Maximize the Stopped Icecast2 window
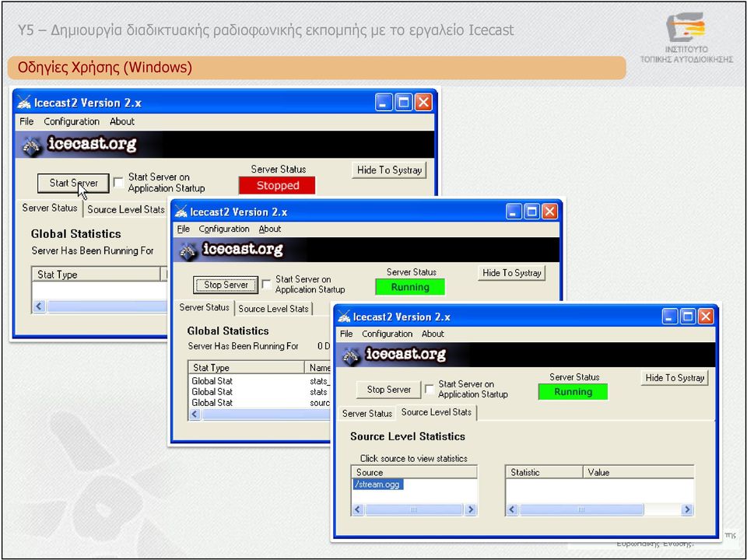This screenshot has width=747, height=560. click(x=404, y=103)
